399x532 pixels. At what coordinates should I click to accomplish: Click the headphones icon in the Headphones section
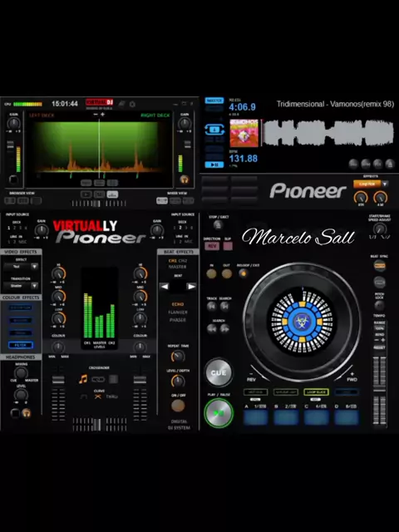tap(26, 413)
